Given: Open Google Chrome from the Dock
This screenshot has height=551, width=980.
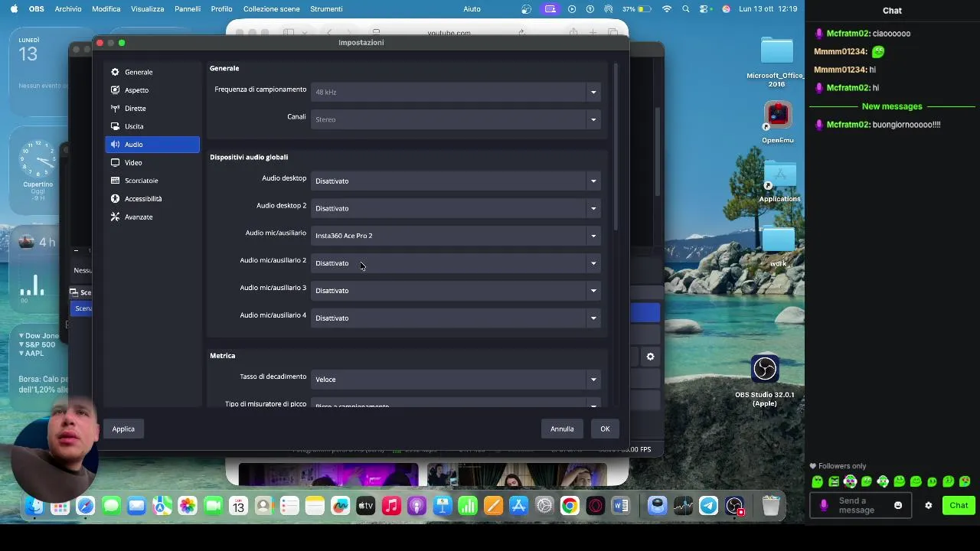Looking at the screenshot, I should (570, 506).
